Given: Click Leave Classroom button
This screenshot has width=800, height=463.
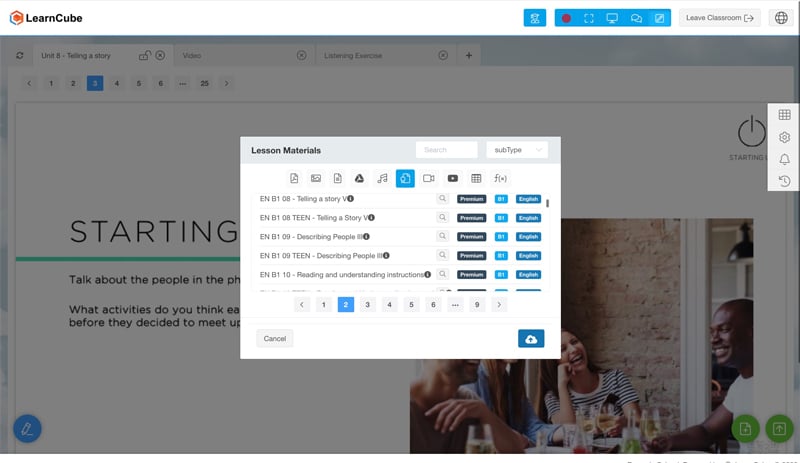Looking at the screenshot, I should (719, 18).
